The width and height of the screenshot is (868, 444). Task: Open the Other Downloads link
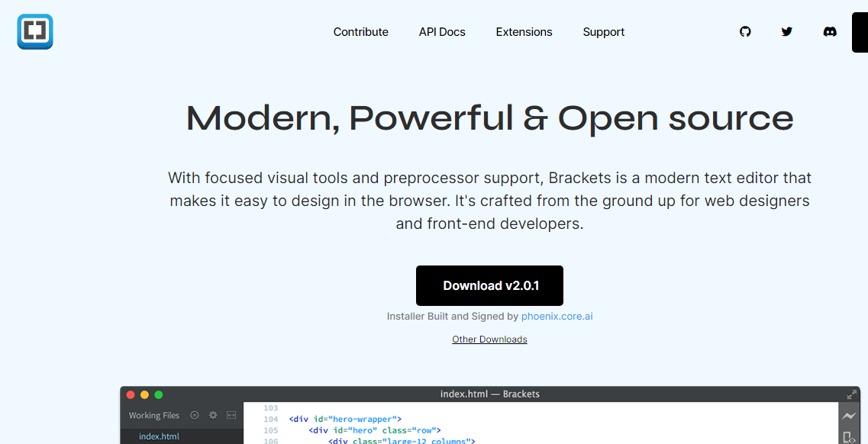(x=490, y=339)
